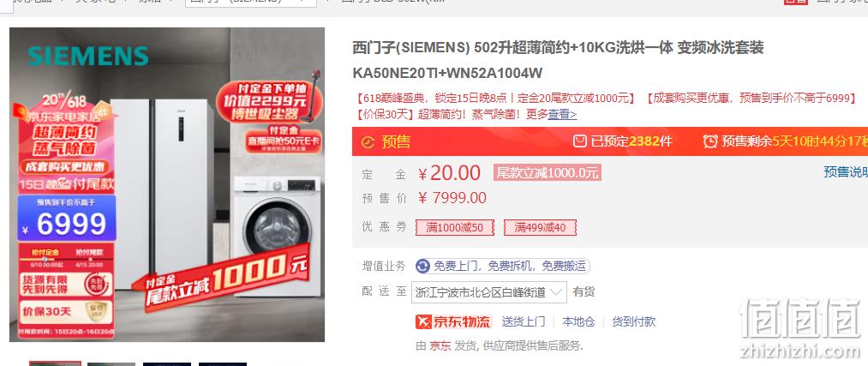Click the 京东物流 logistics logo
The height and width of the screenshot is (366, 868).
[453, 321]
